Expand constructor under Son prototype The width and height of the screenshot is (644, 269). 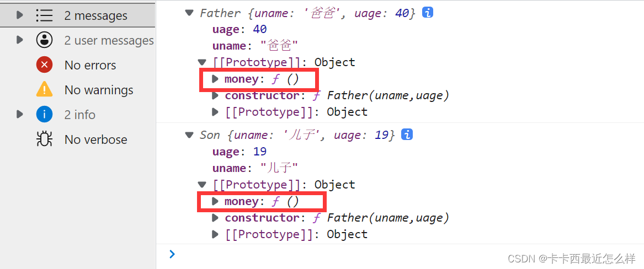tap(216, 218)
